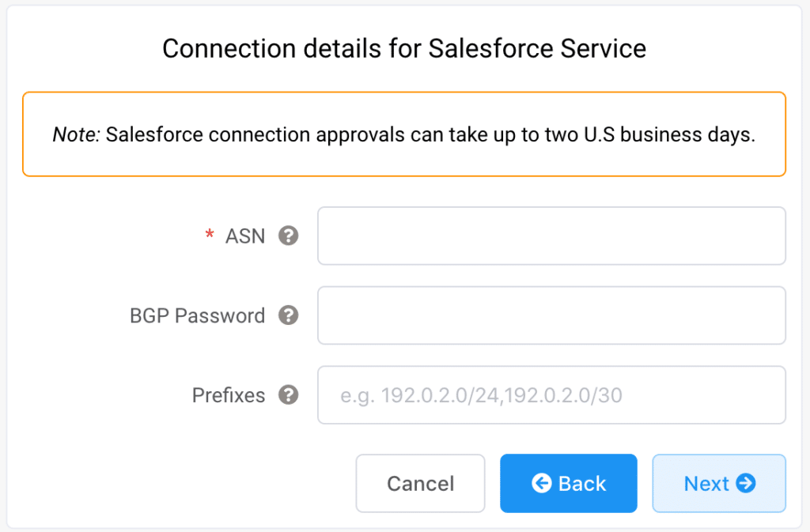The height and width of the screenshot is (532, 810).
Task: Click the ASN field label
Action: pyautogui.click(x=245, y=236)
